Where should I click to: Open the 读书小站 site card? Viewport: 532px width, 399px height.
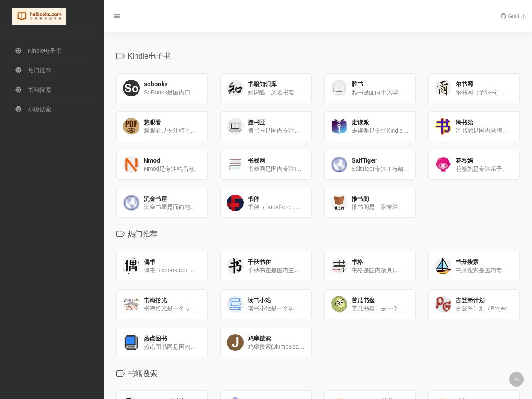266,304
